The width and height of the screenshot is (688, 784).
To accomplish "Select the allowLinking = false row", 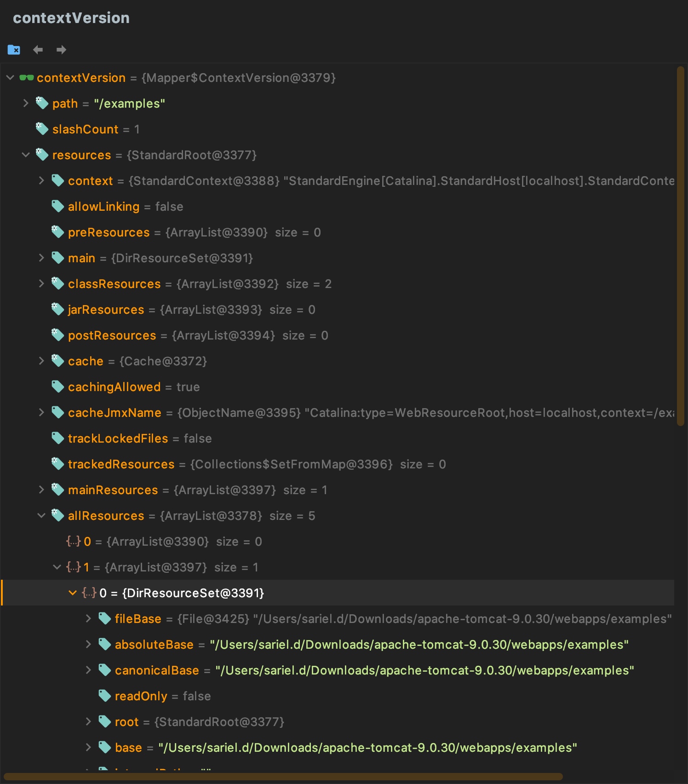I will [x=337, y=207].
